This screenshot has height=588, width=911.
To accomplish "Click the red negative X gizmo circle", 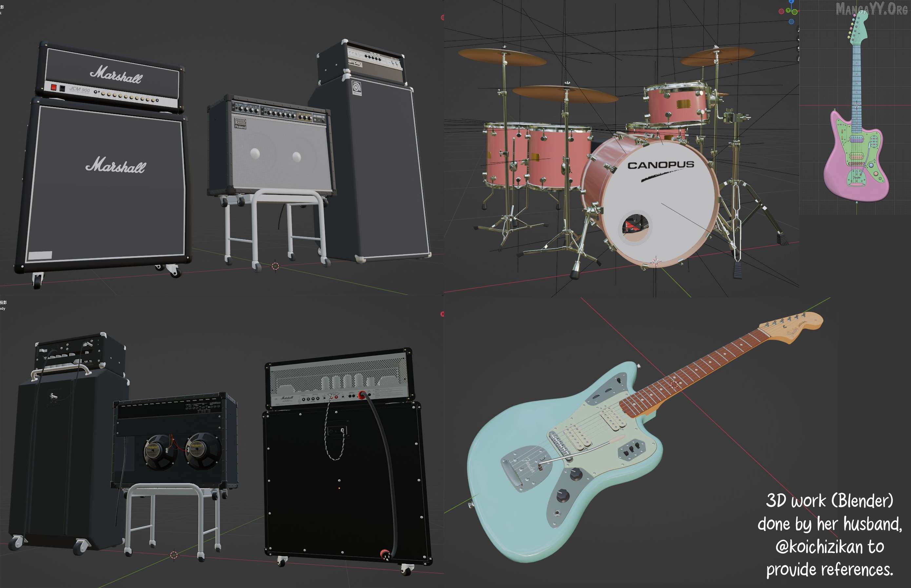I will point(782,11).
